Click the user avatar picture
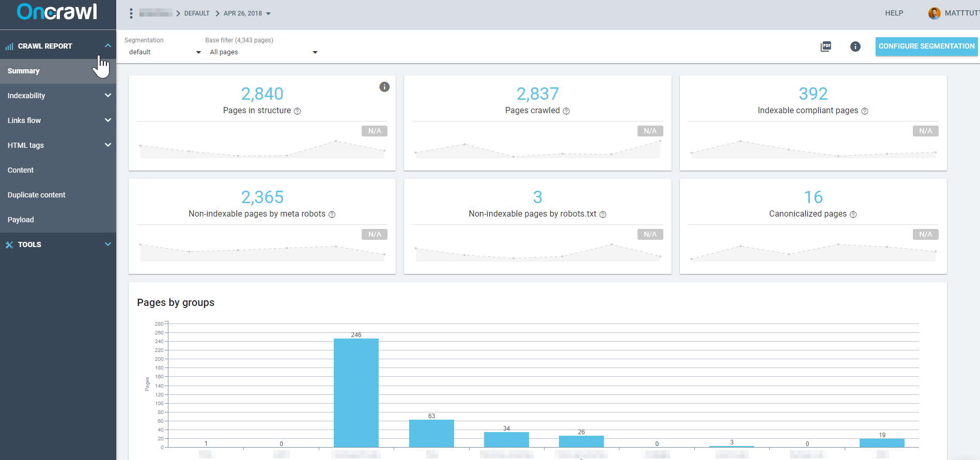This screenshot has height=460, width=980. (x=934, y=13)
